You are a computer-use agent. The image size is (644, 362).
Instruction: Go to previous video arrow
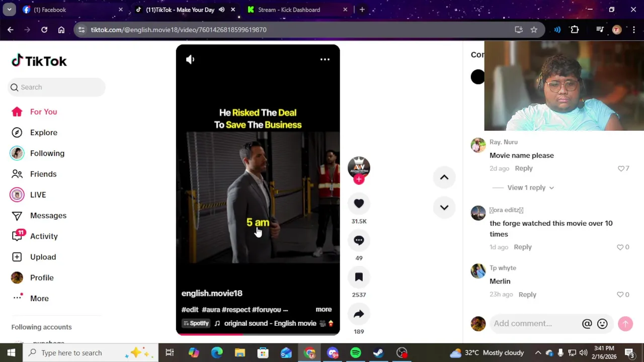444,177
